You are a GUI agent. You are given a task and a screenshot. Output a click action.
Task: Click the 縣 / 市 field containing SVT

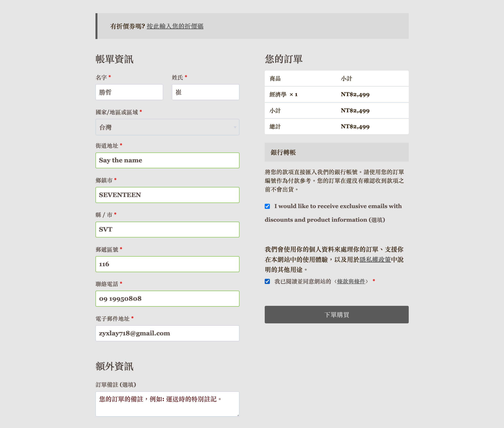(x=167, y=230)
